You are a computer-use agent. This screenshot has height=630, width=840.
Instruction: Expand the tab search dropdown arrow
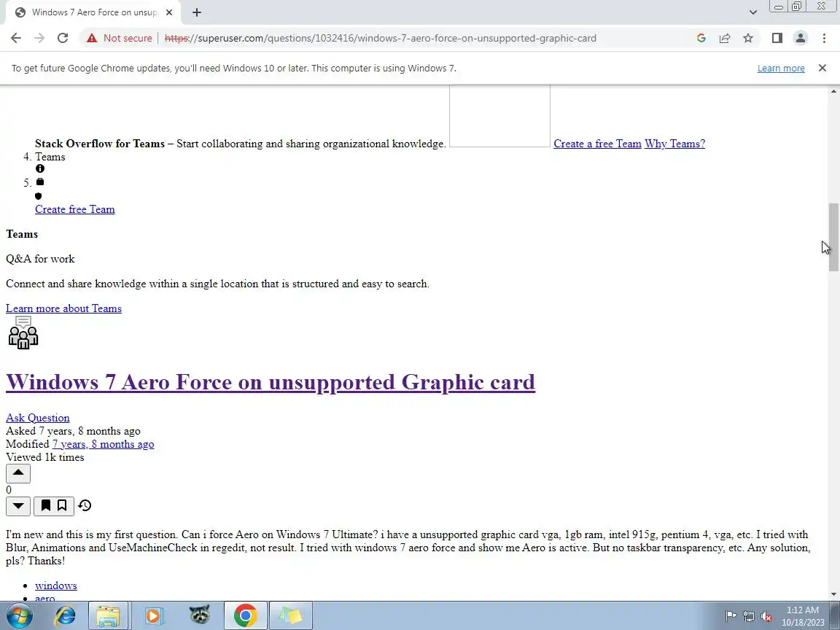point(752,12)
